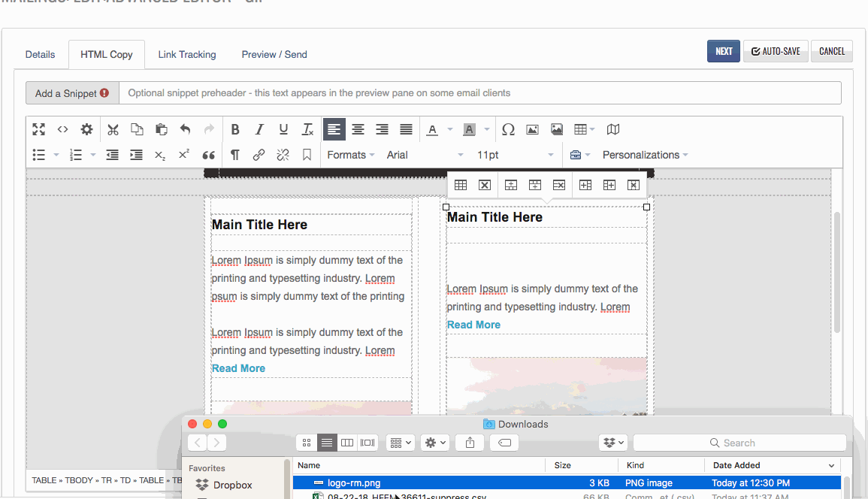Toggle fullscreen editor mode
868x499 pixels.
tap(39, 129)
